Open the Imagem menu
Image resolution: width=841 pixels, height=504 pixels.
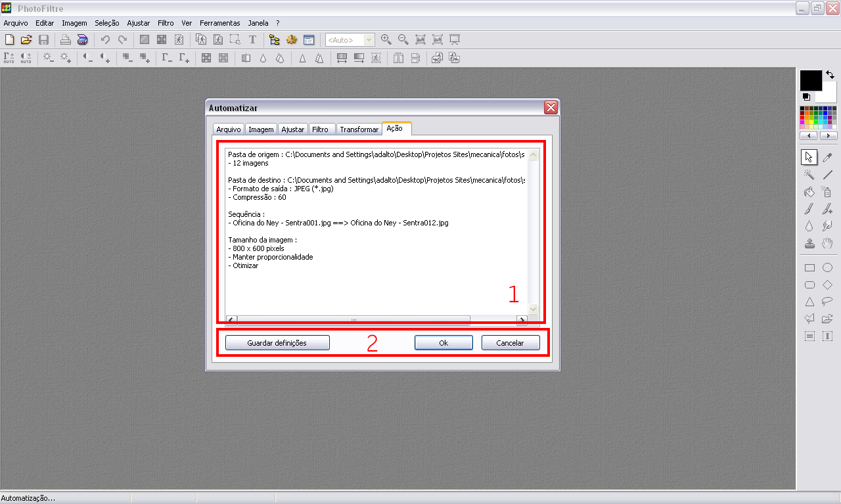point(74,23)
